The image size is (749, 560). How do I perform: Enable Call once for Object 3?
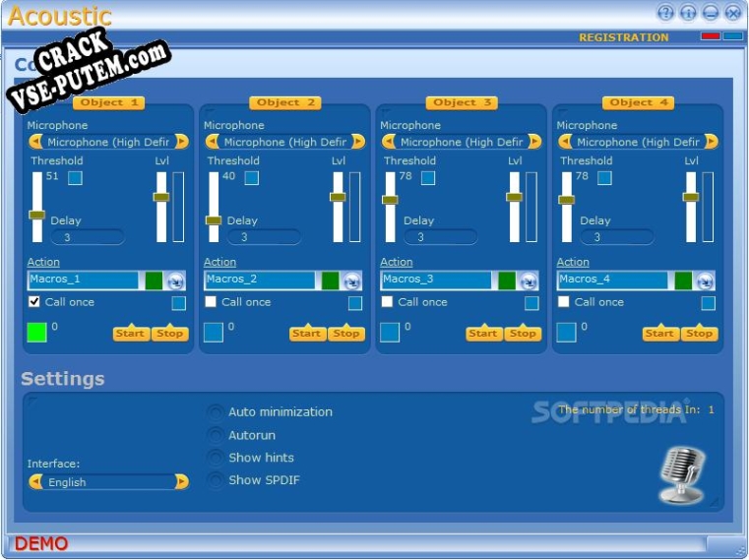pos(388,301)
